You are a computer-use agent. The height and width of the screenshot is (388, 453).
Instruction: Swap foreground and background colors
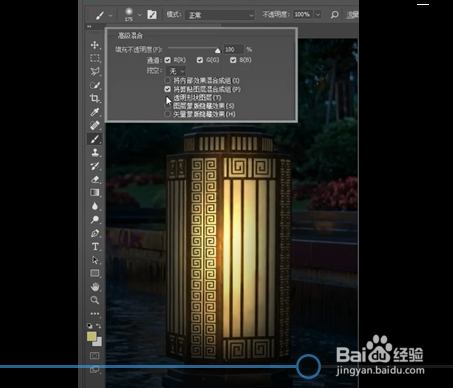pos(99,326)
